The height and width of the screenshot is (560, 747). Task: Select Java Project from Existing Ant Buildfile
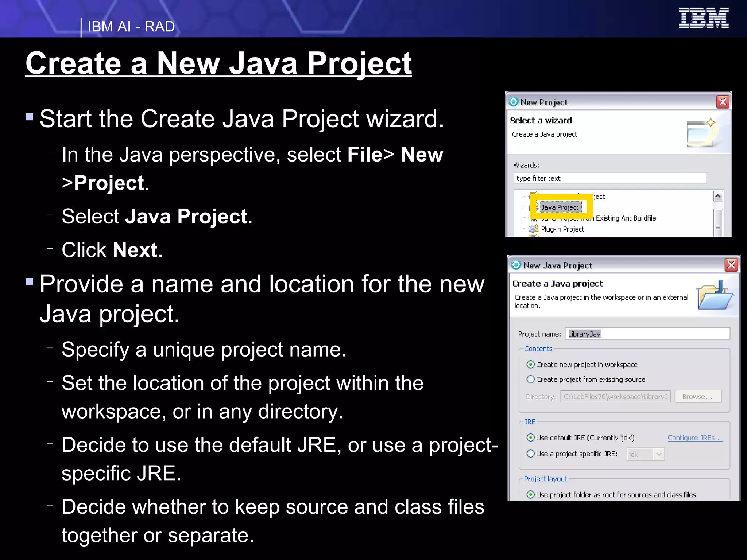598,218
